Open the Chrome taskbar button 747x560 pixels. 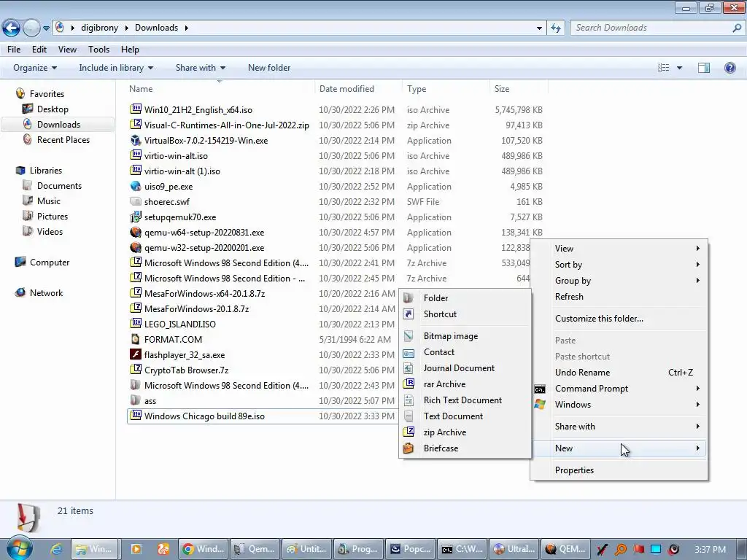(x=204, y=549)
